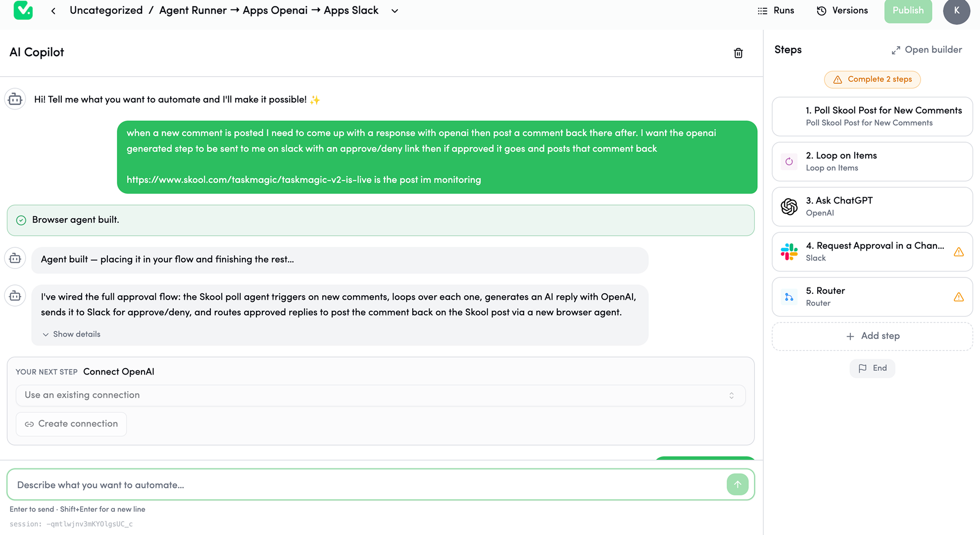The width and height of the screenshot is (980, 535).
Task: Expand Show details in the copilot reply
Action: coord(71,334)
